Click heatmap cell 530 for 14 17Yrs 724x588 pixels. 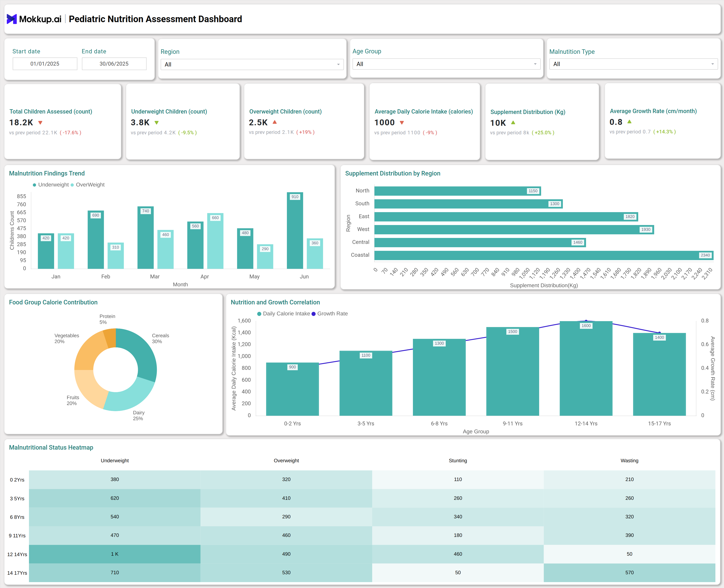pos(286,573)
